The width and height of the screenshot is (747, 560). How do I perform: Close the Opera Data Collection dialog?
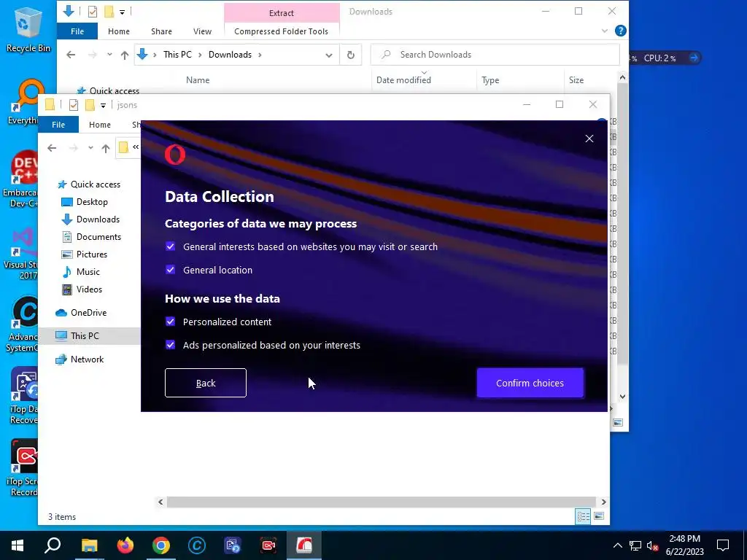(589, 139)
